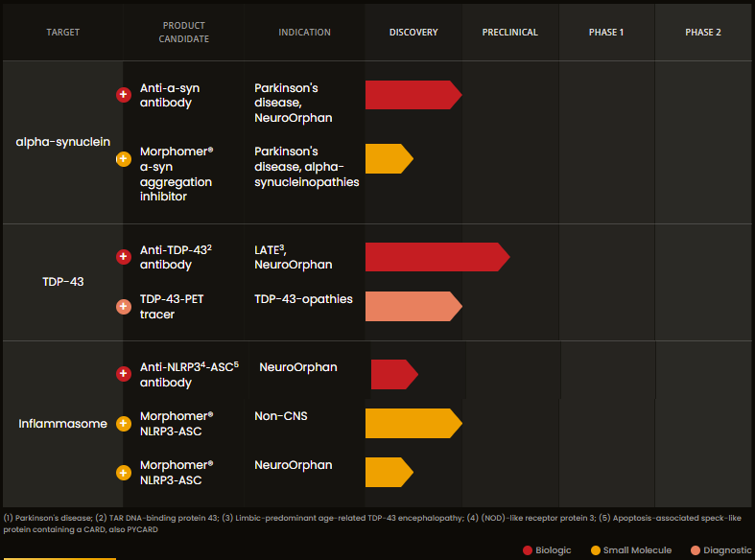Click the Preclinical column header
755x560 pixels.
pyautogui.click(x=509, y=33)
